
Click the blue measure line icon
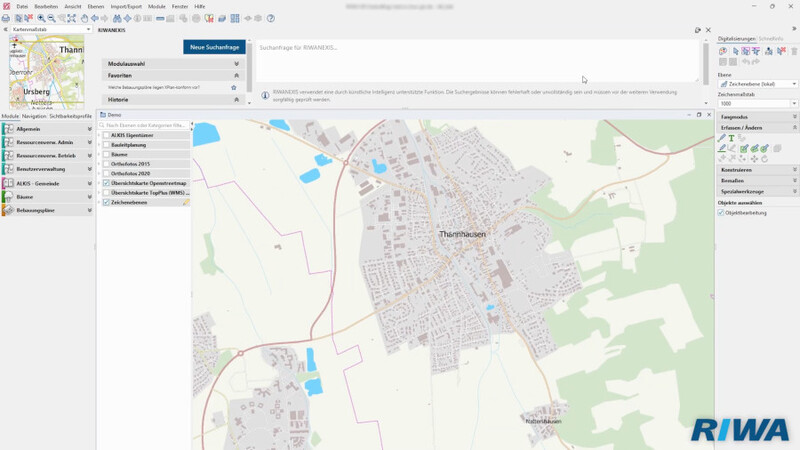tap(160, 18)
